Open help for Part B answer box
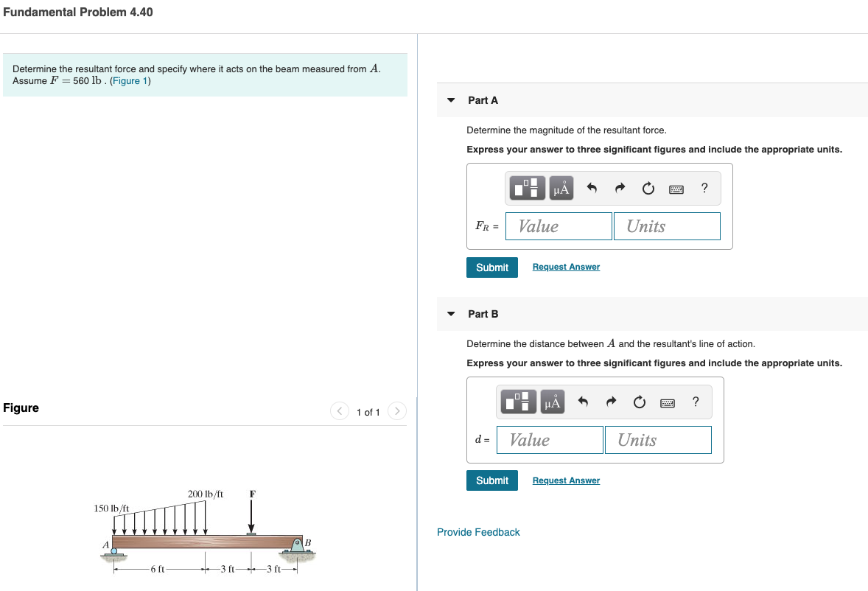868x591 pixels. click(696, 402)
